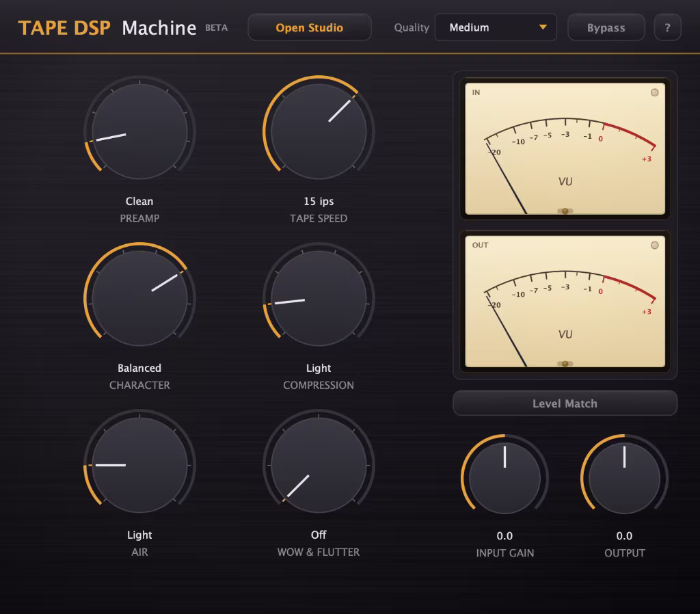Click the Output '0.0' value
Image resolution: width=700 pixels, height=614 pixels.
625,536
